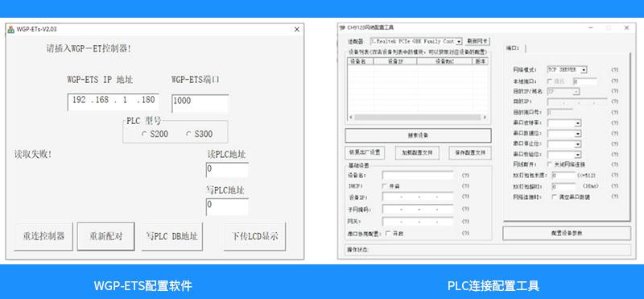Click the 刷新网卡 button next to adapter
The height and width of the screenshot is (299, 644).
tap(477, 42)
